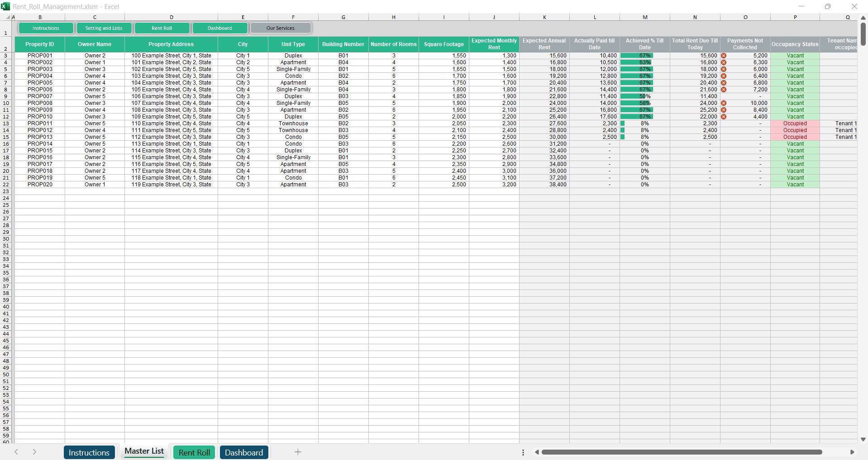Click the Property ID header cell

[x=40, y=44]
